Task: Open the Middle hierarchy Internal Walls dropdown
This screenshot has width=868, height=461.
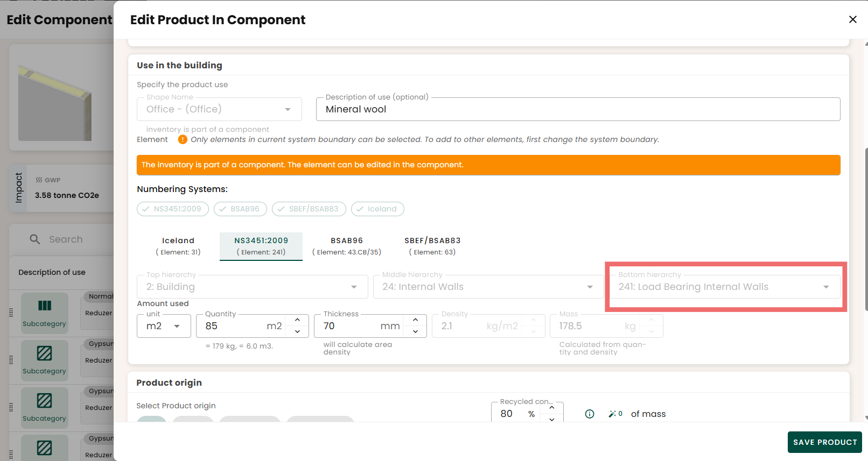Action: pyautogui.click(x=488, y=287)
